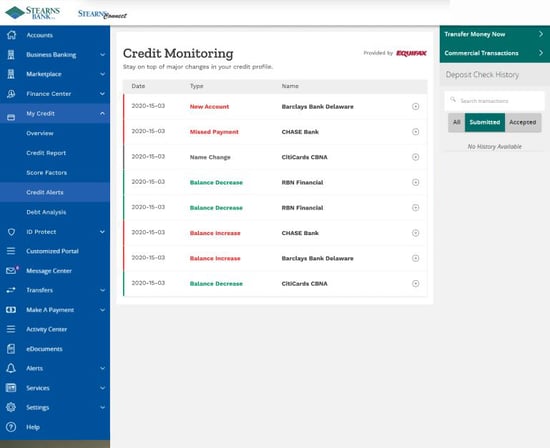Expand the Transfers submenu chevron

(102, 290)
